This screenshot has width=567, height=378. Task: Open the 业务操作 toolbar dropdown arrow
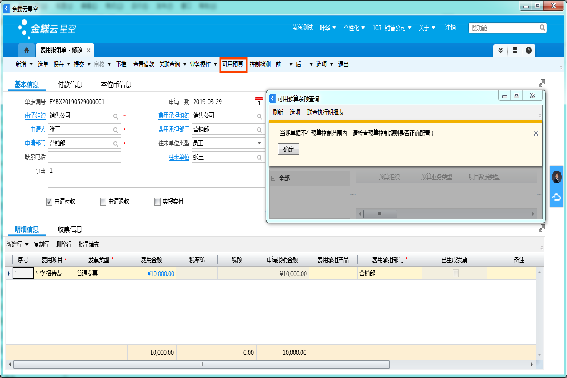[216, 64]
